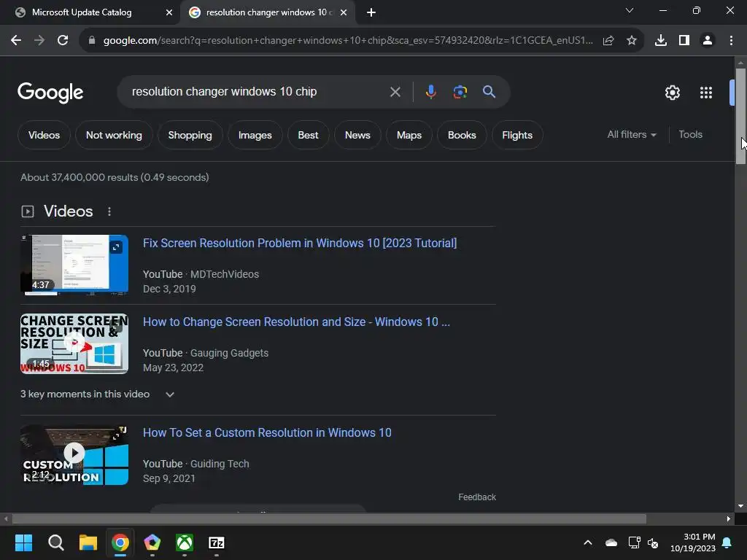The width and height of the screenshot is (747, 560).
Task: Toggle the Chrome side panel icon
Action: [684, 41]
